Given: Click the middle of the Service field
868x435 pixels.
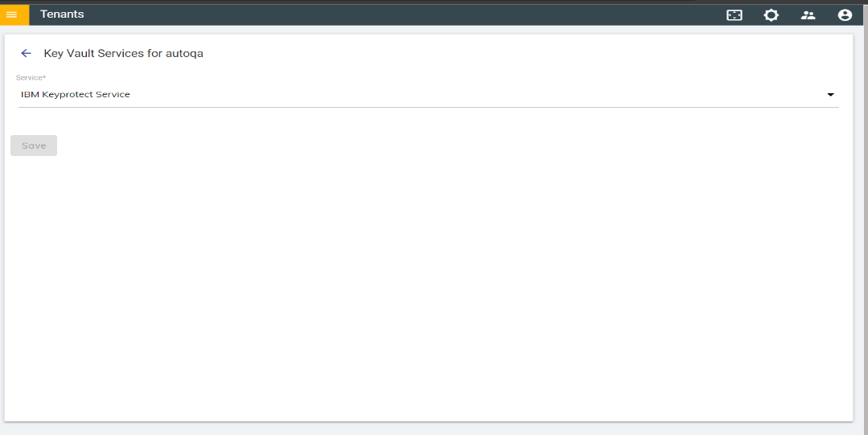Looking at the screenshot, I should click(428, 95).
